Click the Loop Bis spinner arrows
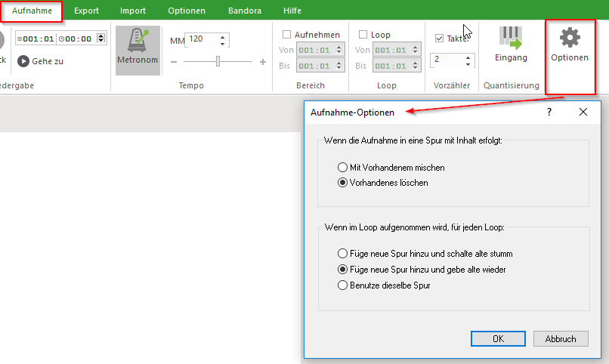The image size is (609, 364). coord(415,66)
